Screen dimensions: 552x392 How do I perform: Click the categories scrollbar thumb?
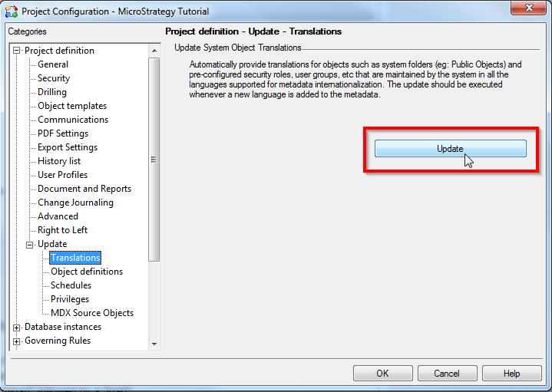click(154, 160)
